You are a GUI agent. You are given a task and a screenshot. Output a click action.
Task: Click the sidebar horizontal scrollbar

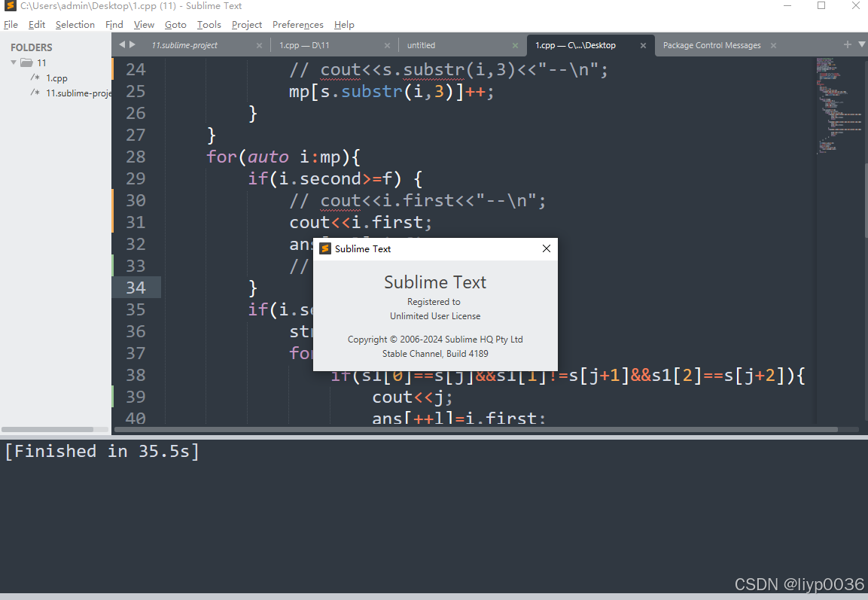[47, 430]
